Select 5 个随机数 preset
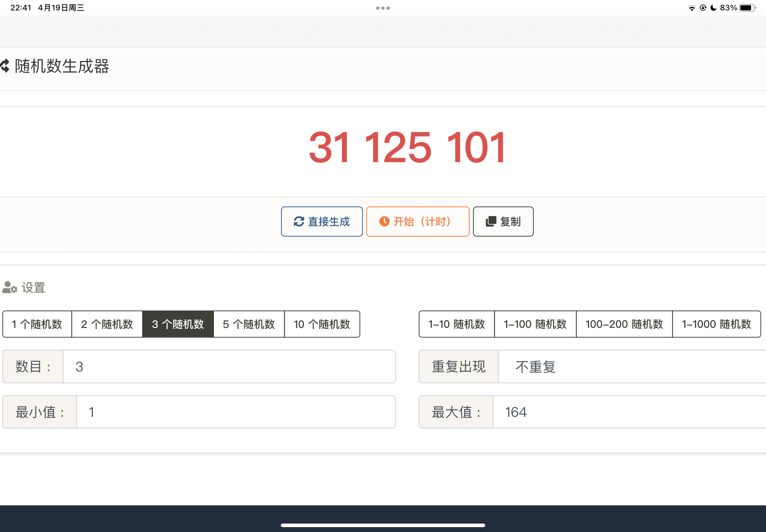Screen dimensions: 766x532 point(249,324)
